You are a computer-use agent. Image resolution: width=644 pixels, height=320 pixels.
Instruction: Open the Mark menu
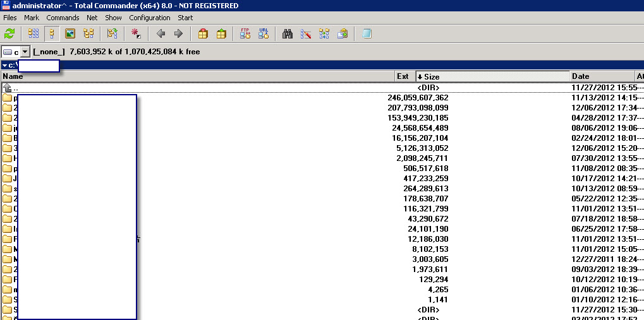(32, 18)
